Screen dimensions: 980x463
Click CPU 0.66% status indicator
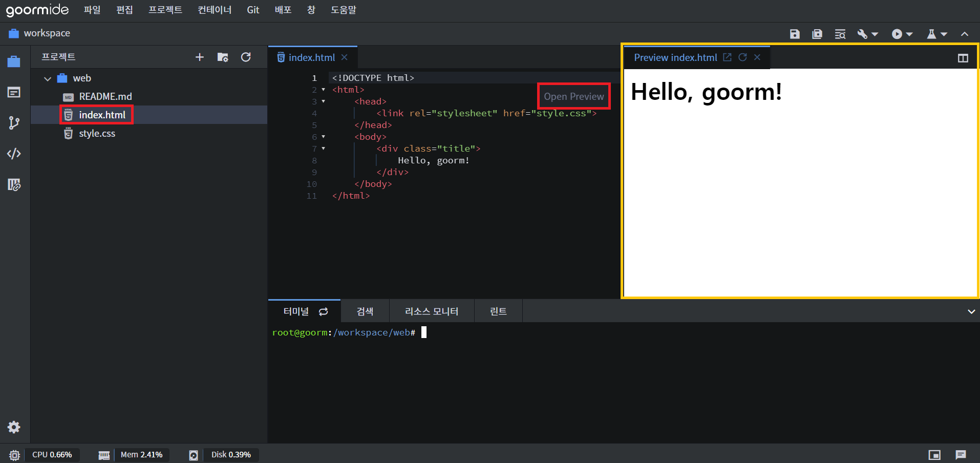click(52, 455)
